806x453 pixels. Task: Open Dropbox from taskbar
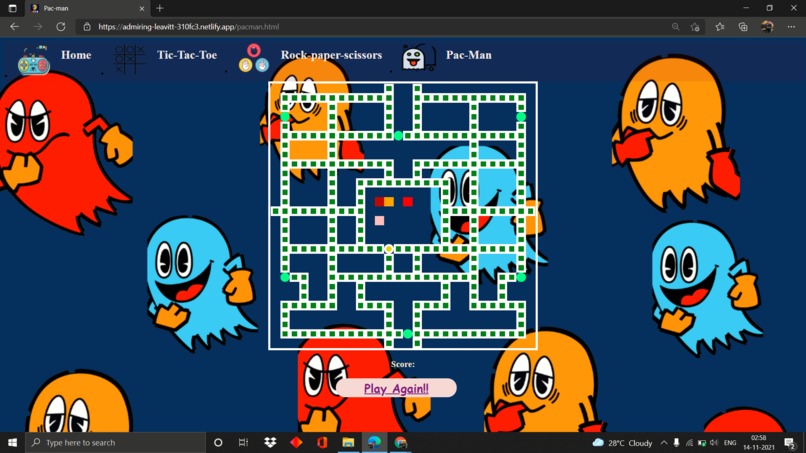coord(270,442)
